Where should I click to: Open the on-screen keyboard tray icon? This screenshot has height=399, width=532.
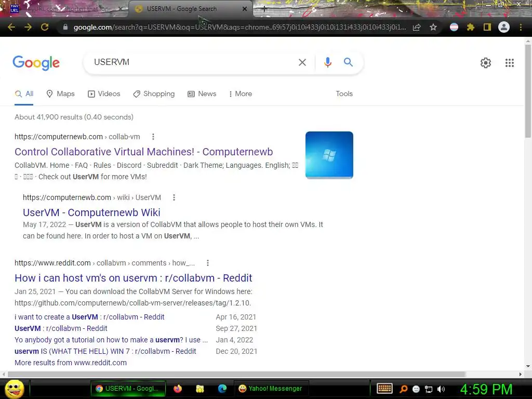click(385, 389)
